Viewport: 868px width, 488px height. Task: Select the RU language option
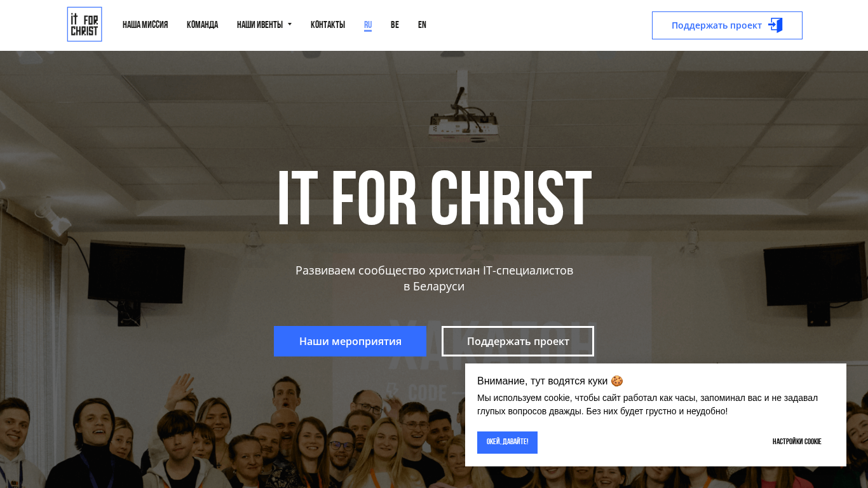point(368,25)
